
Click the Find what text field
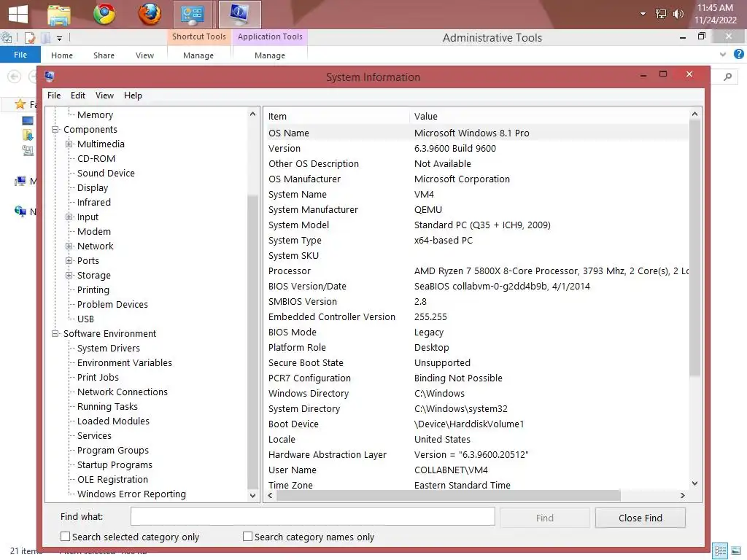point(312,517)
